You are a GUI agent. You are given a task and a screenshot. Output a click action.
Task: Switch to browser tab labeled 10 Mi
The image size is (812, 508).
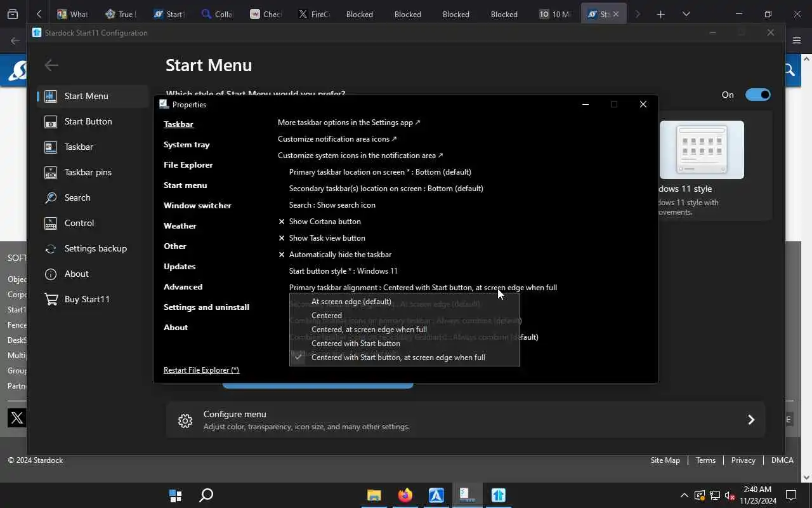pyautogui.click(x=554, y=14)
